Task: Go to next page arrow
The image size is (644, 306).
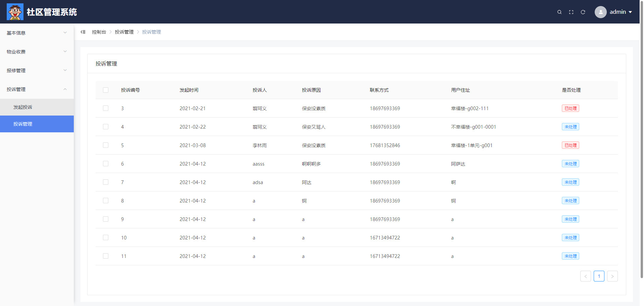Action: point(612,276)
